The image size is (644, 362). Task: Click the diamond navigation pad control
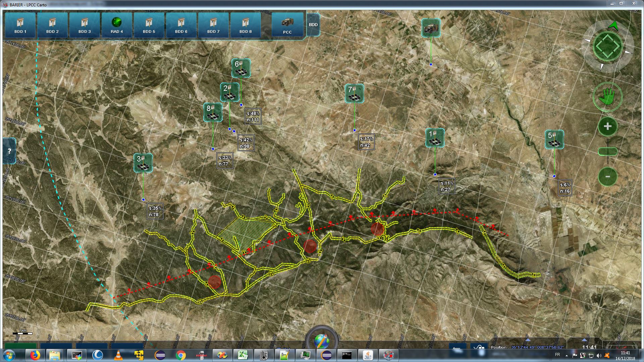(x=607, y=46)
